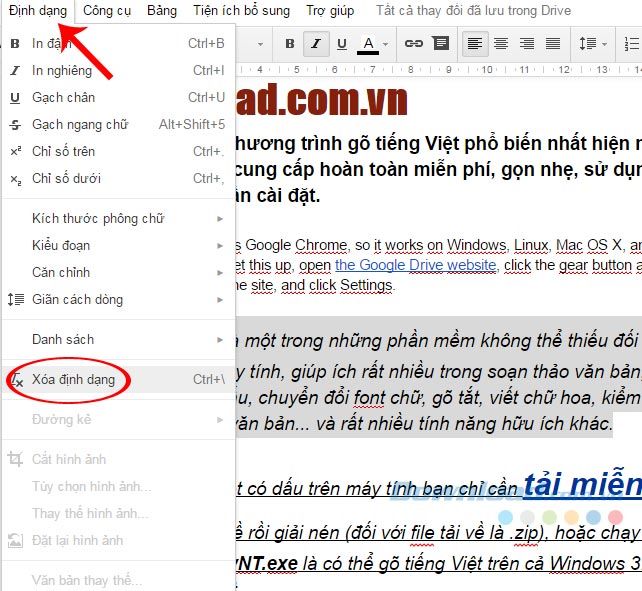
Task: Choose Gạch ngang chữ strikethrough option
Action: [80, 124]
